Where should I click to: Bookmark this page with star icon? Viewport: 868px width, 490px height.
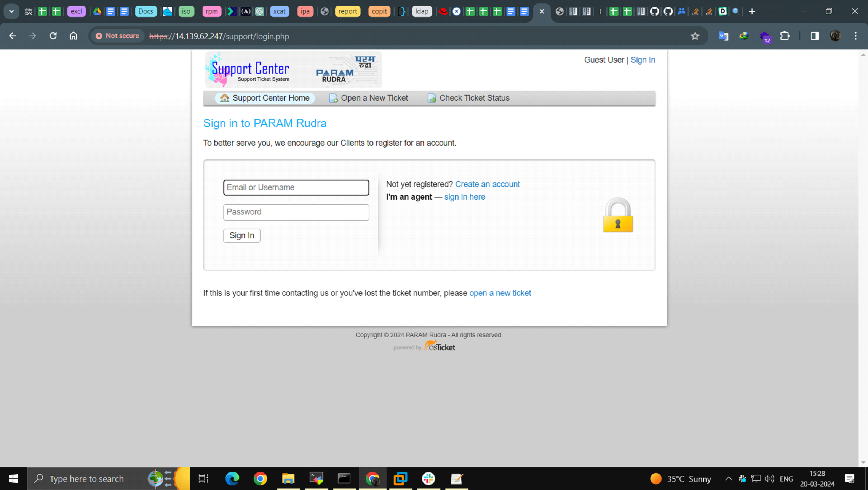click(695, 36)
